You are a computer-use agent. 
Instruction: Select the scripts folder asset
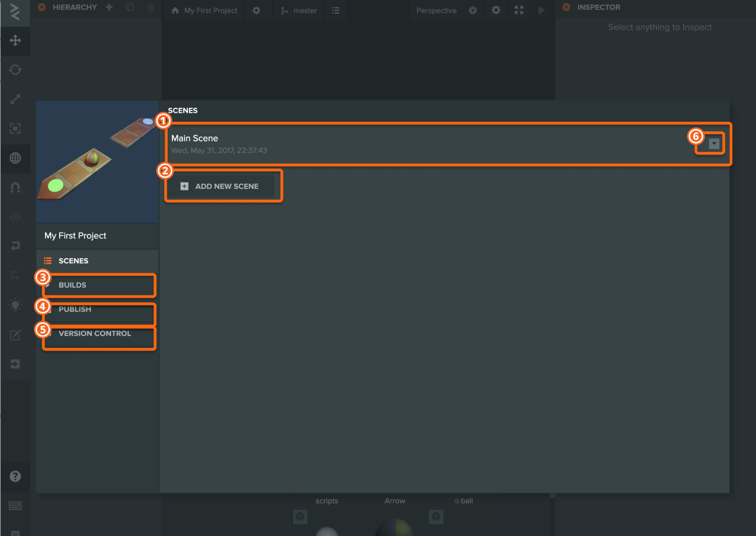(x=327, y=500)
